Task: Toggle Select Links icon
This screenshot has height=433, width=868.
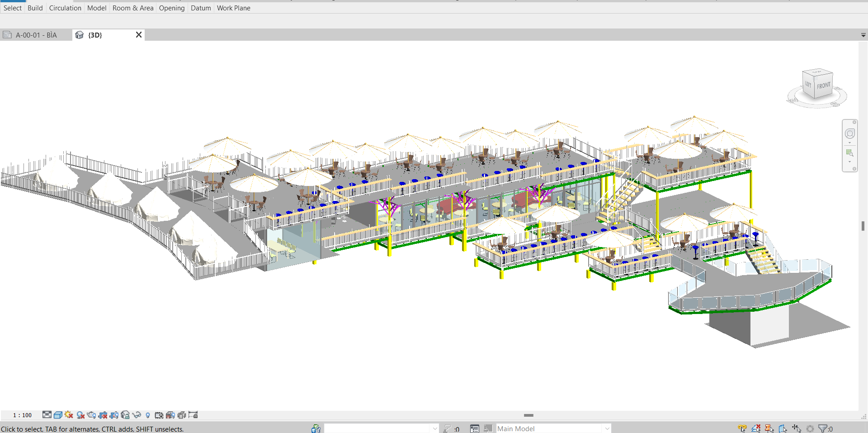Action: [742, 428]
